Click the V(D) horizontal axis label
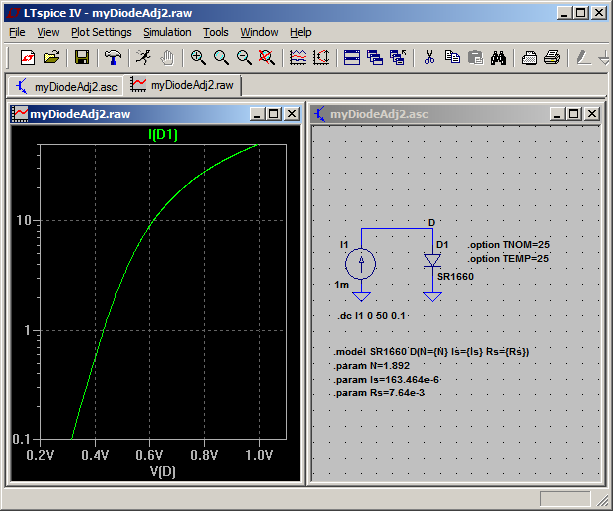Screen dimensions: 613x511 (163, 472)
